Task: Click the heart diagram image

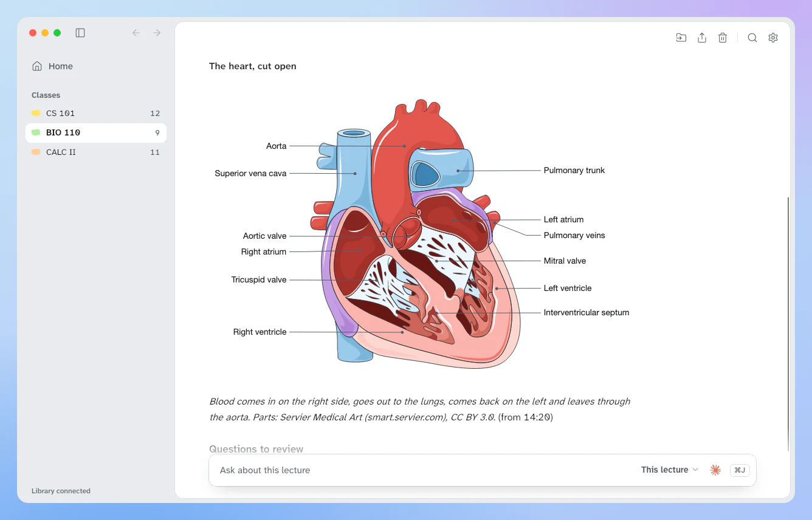Action: (x=421, y=234)
